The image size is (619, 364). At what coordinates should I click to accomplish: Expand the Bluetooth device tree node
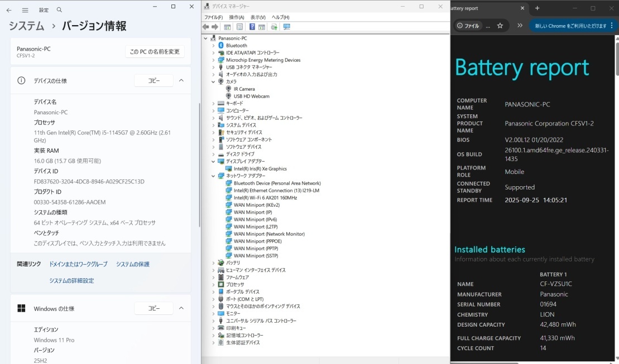click(213, 46)
